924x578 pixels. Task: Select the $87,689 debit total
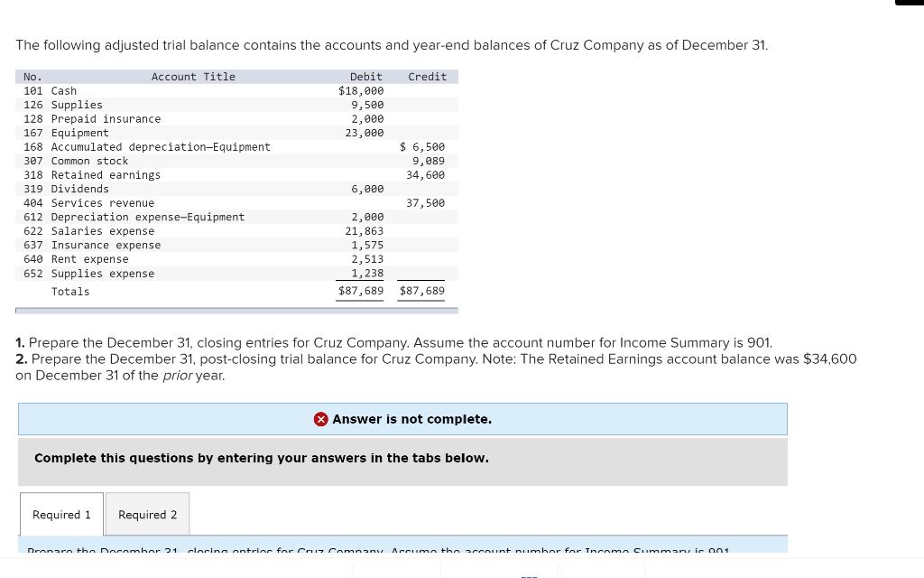pos(361,291)
